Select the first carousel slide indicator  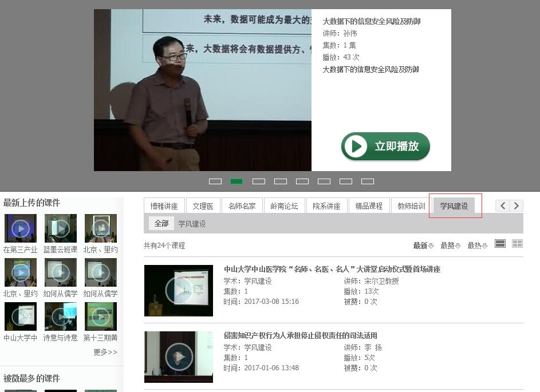[215, 181]
